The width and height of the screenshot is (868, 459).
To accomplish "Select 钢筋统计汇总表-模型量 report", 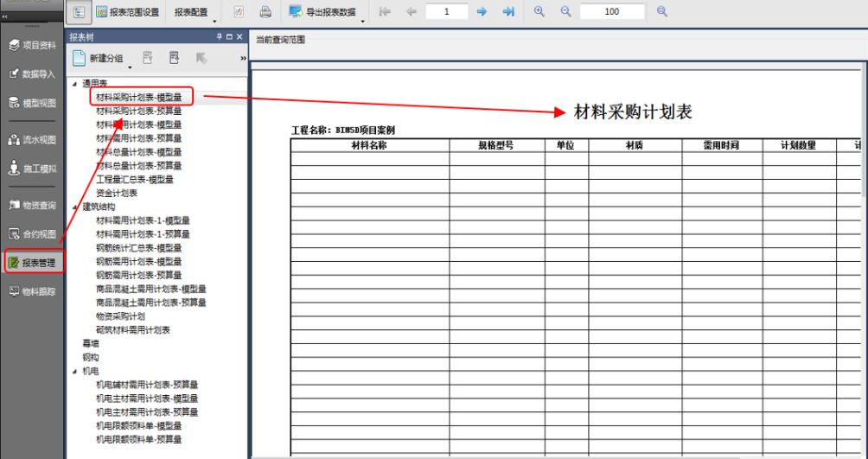I will point(138,248).
